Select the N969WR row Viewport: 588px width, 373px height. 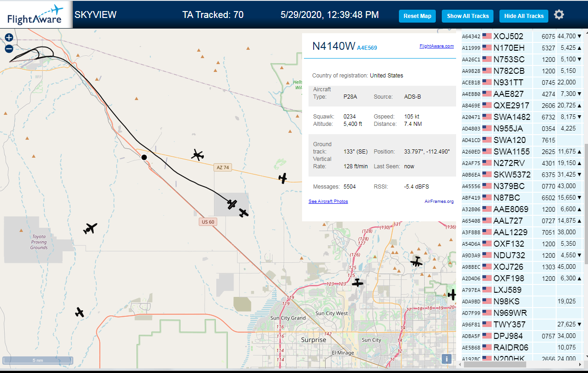(x=522, y=313)
